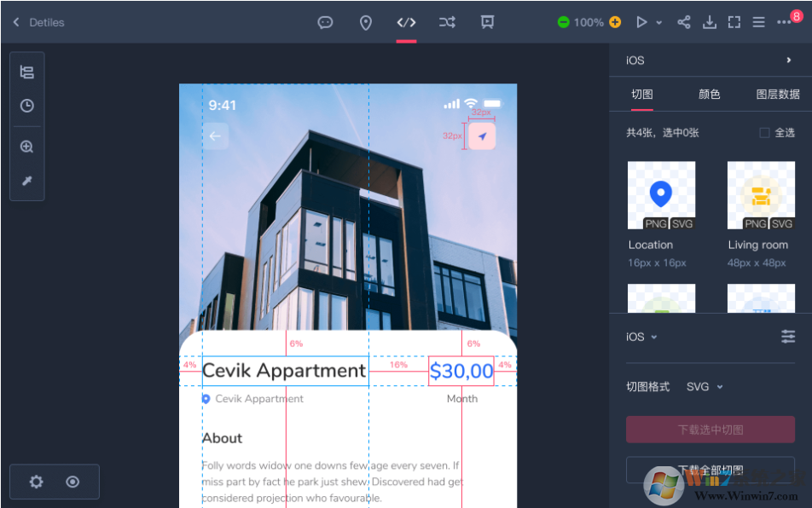Toggle the 全选 select-all checkbox
812x508 pixels.
coord(764,133)
